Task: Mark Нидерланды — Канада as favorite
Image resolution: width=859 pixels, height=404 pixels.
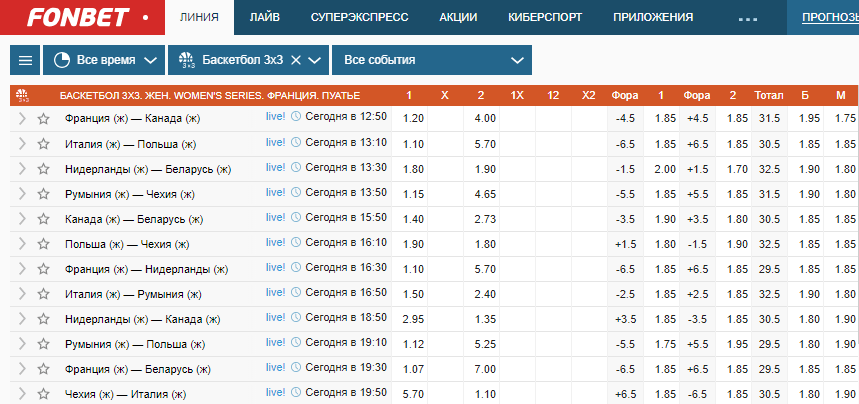Action: tap(43, 318)
